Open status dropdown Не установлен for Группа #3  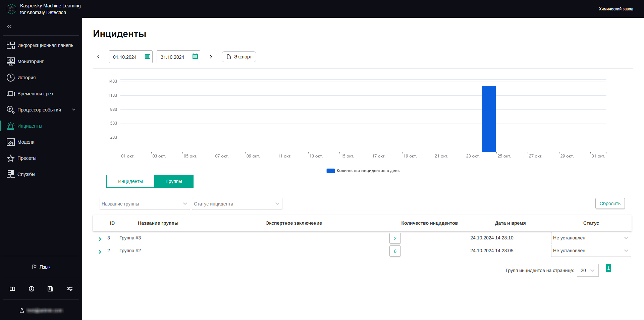pyautogui.click(x=591, y=238)
